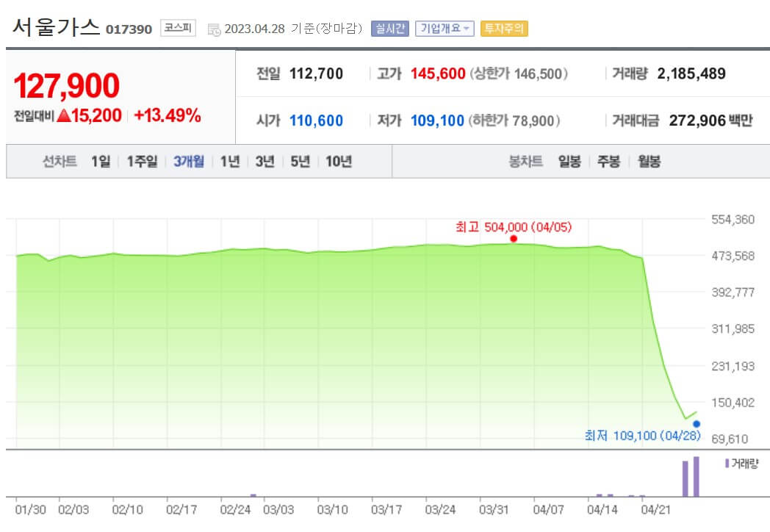Show the 월봉 candlestick chart
Viewport: 770px width, 532px height.
pos(650,161)
